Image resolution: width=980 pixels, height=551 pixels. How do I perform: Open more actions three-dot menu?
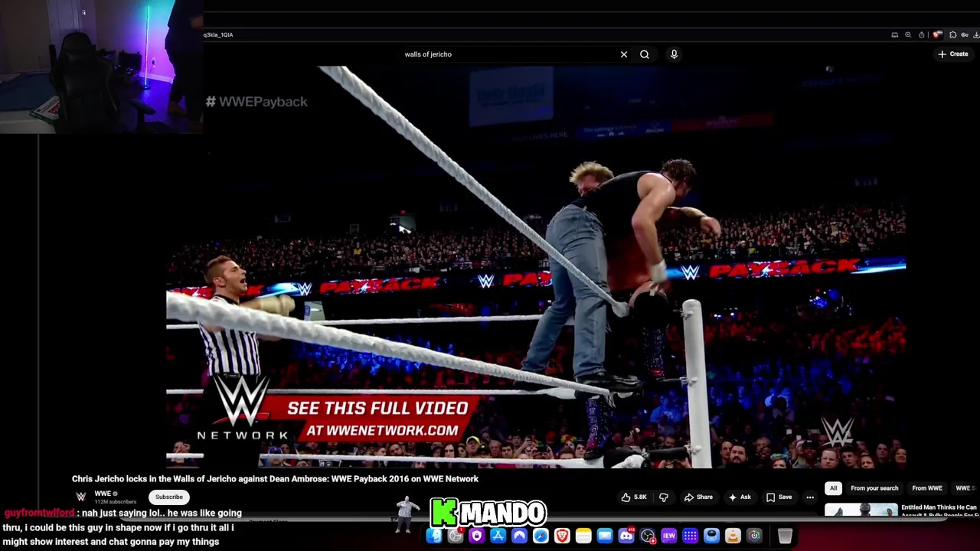click(x=810, y=497)
